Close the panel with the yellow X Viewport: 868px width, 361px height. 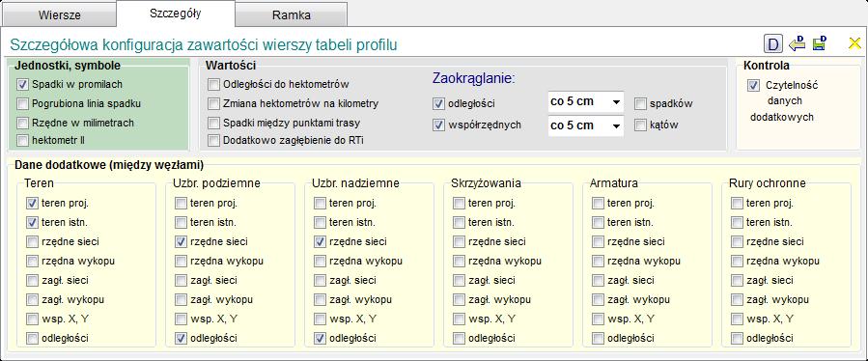coord(854,43)
